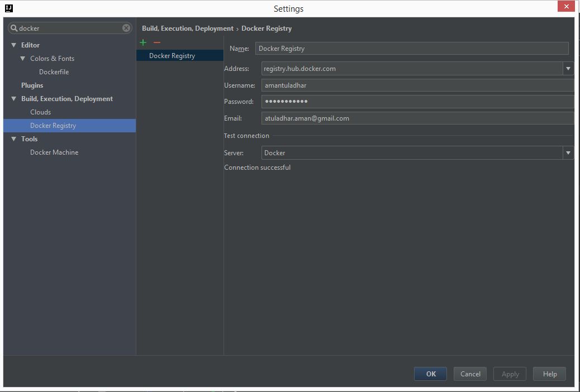
Task: Clear the docker search text
Action: click(x=126, y=28)
